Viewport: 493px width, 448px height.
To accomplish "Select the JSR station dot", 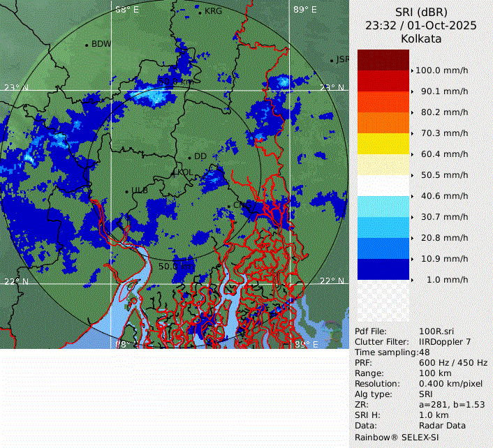I will [332, 61].
